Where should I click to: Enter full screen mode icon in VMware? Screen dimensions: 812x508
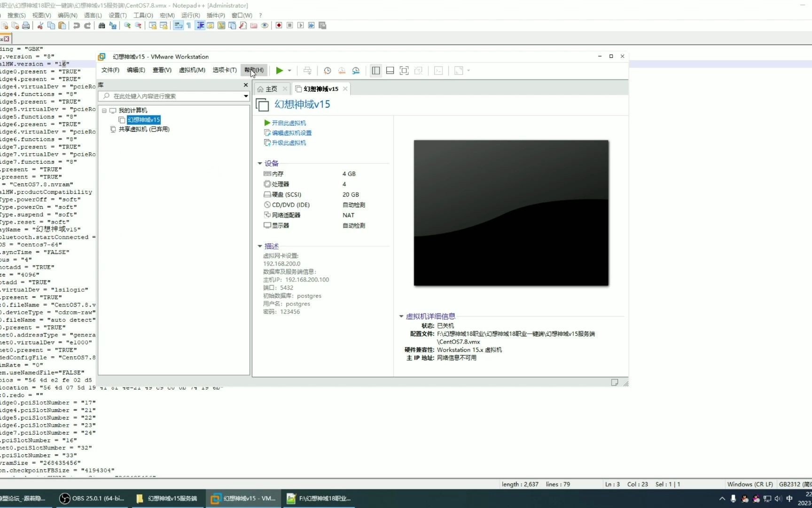(404, 71)
